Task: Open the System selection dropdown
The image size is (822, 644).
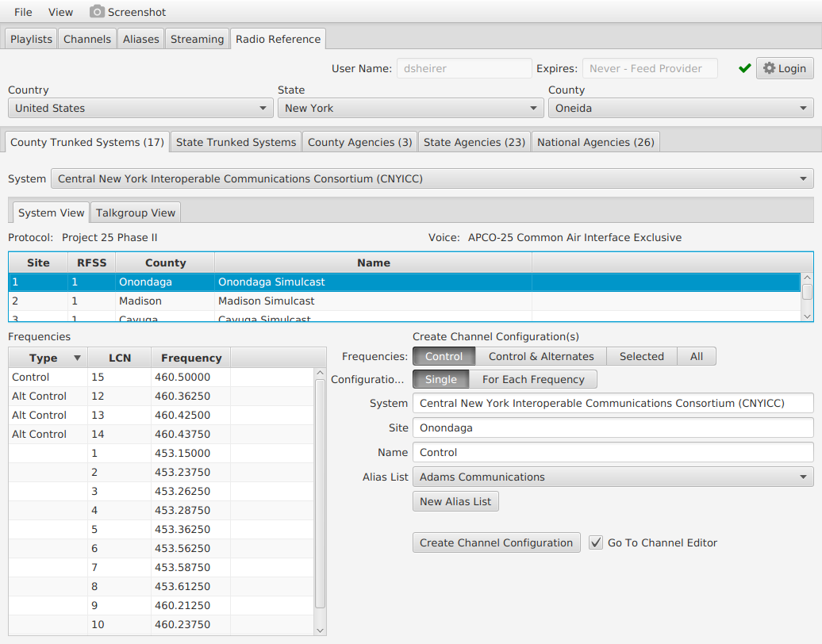Action: coord(432,178)
